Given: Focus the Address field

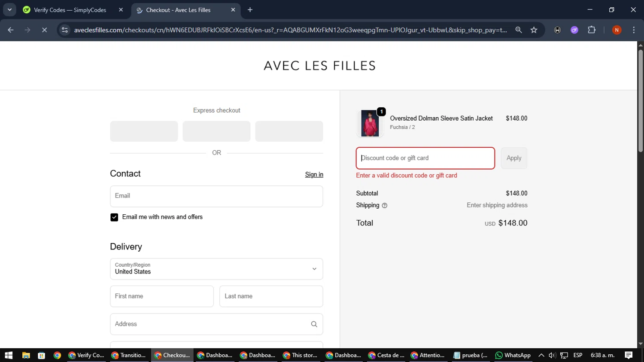Looking at the screenshot, I should tap(216, 324).
